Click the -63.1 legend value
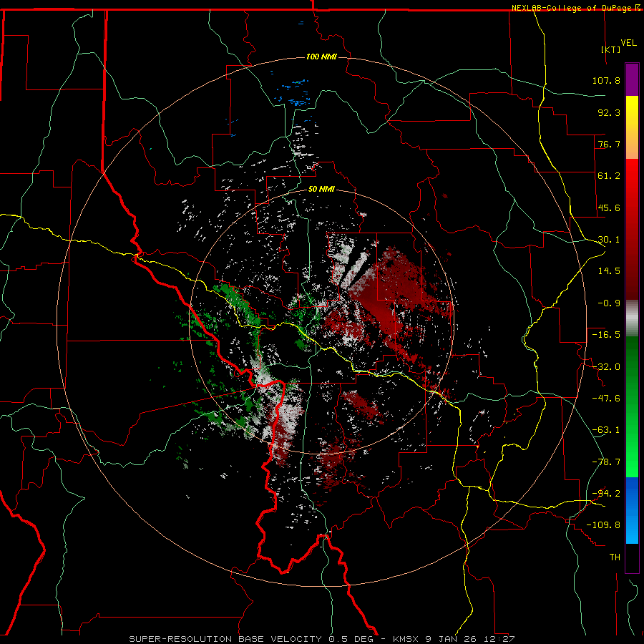 (x=606, y=430)
